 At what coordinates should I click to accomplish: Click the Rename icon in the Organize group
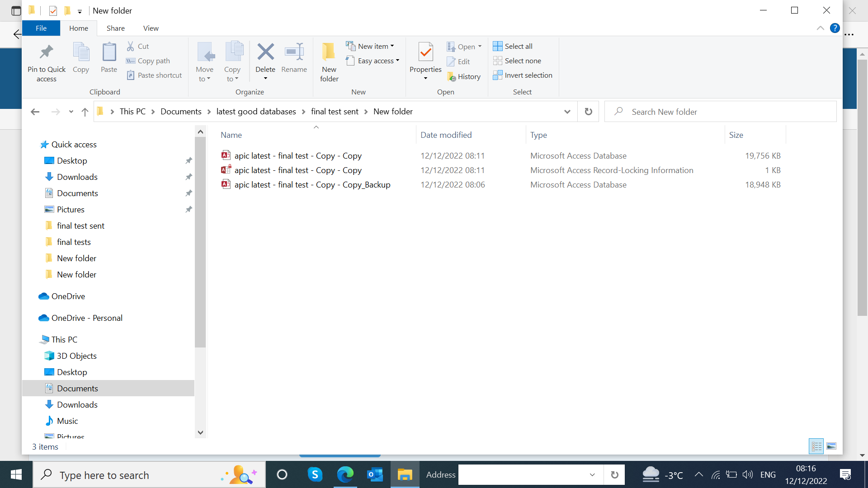(294, 52)
